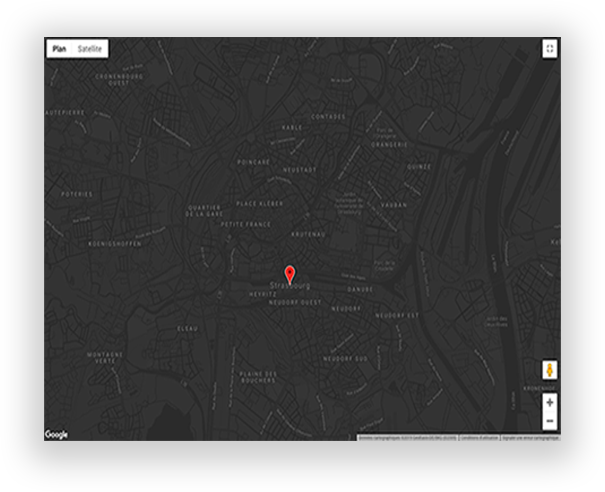Viewport: 605px width, 492px height.
Task: Click the POTERIES district label
Action: (77, 194)
